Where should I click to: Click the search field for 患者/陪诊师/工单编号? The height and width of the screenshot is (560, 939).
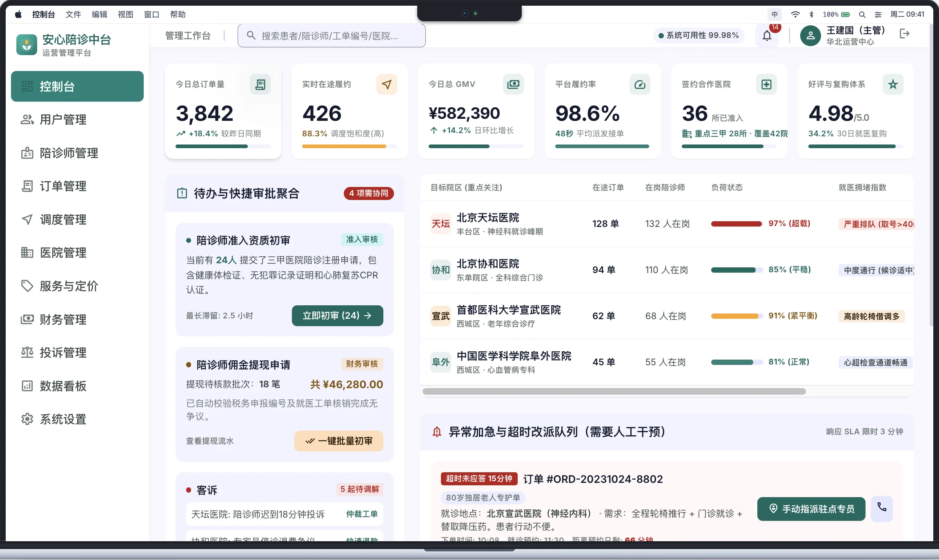[x=332, y=36]
